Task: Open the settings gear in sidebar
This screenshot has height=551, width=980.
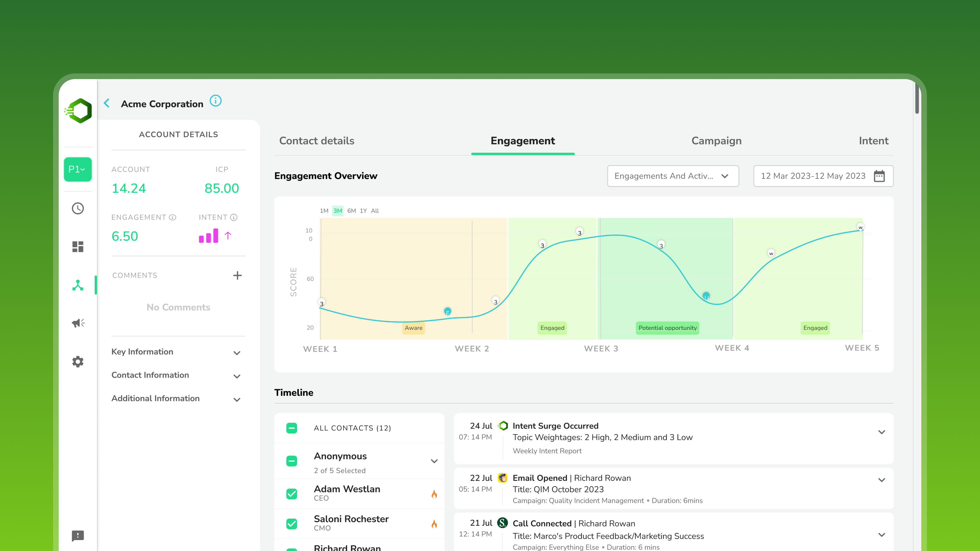Action: 78,362
